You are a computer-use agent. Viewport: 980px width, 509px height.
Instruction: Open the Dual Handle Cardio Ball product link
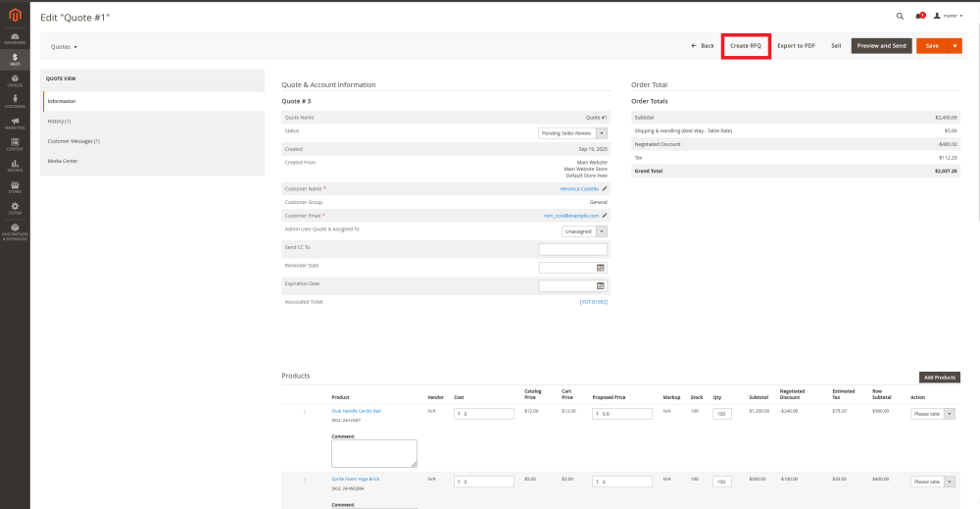(x=357, y=411)
